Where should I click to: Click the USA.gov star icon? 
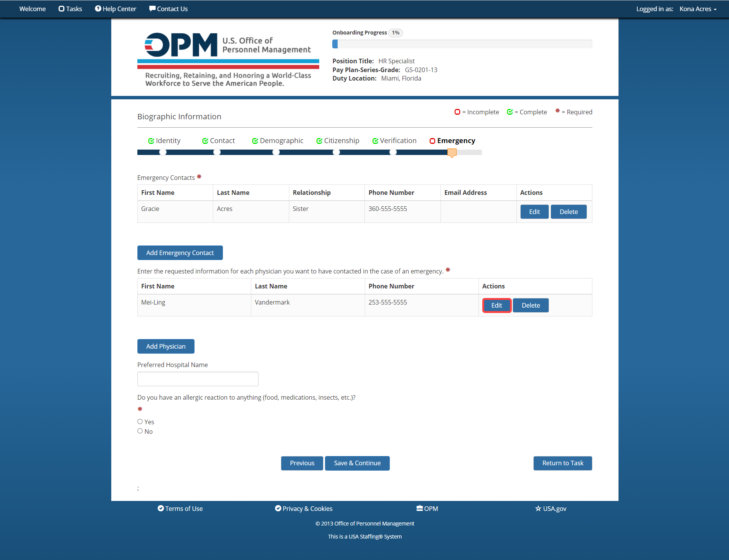538,508
